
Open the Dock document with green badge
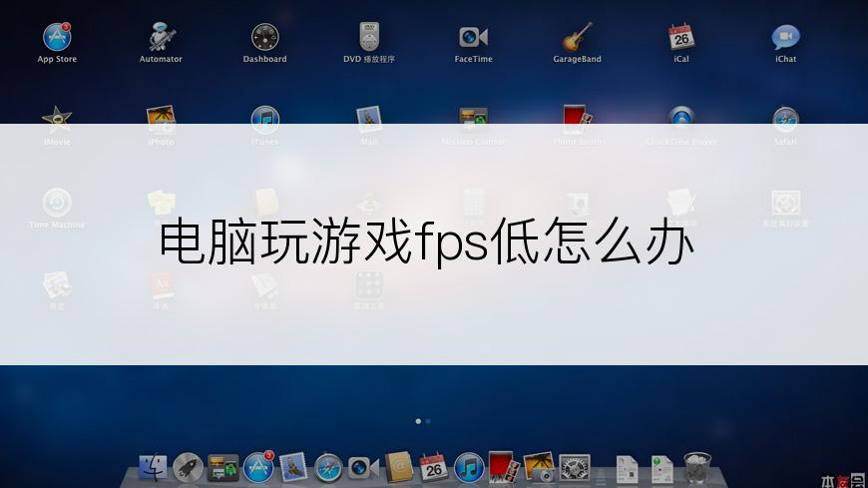click(662, 469)
